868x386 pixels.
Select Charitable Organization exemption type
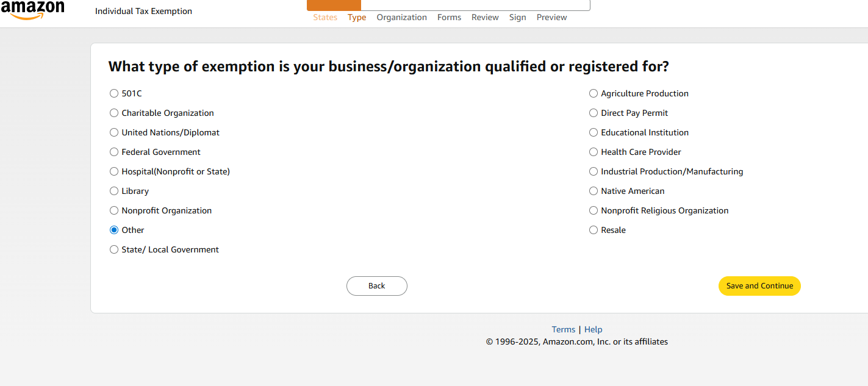pyautogui.click(x=114, y=113)
